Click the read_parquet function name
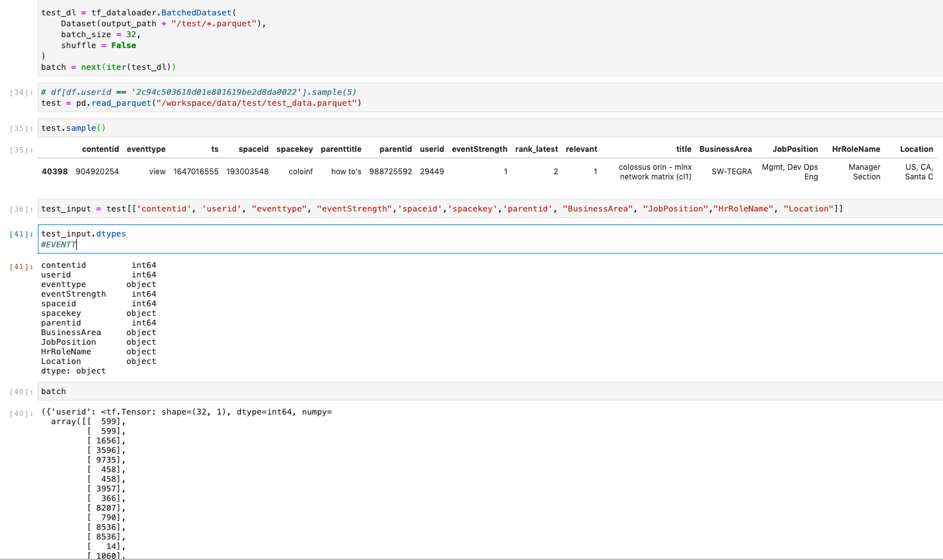 point(121,103)
